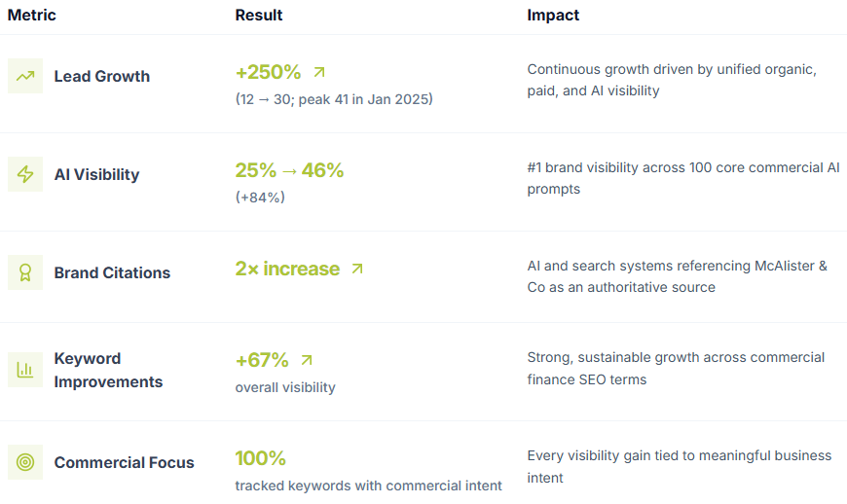The height and width of the screenshot is (504, 847).
Task: Click the Lead Growth metric label
Action: (102, 76)
